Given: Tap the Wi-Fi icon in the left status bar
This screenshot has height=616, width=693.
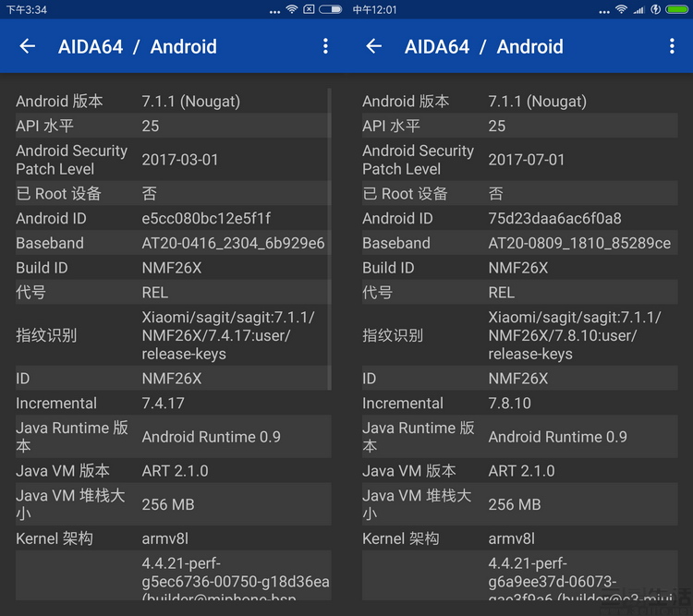Looking at the screenshot, I should 292,9.
